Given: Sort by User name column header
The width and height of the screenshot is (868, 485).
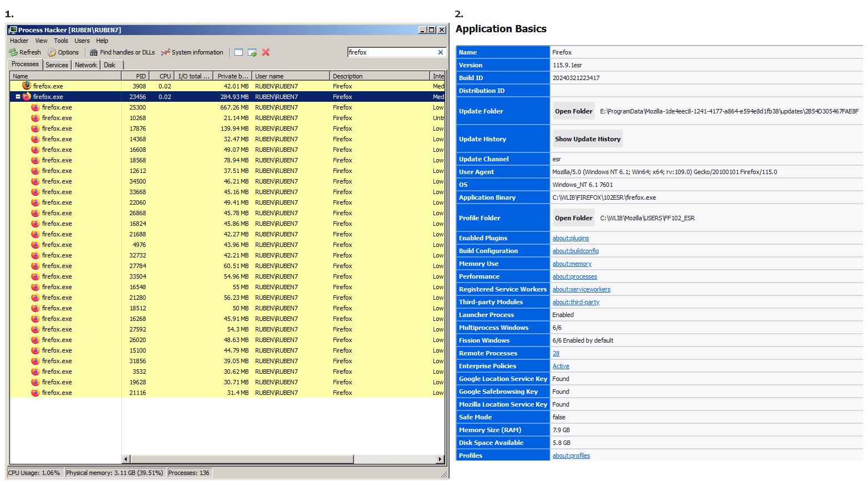Looking at the screenshot, I should tap(291, 76).
